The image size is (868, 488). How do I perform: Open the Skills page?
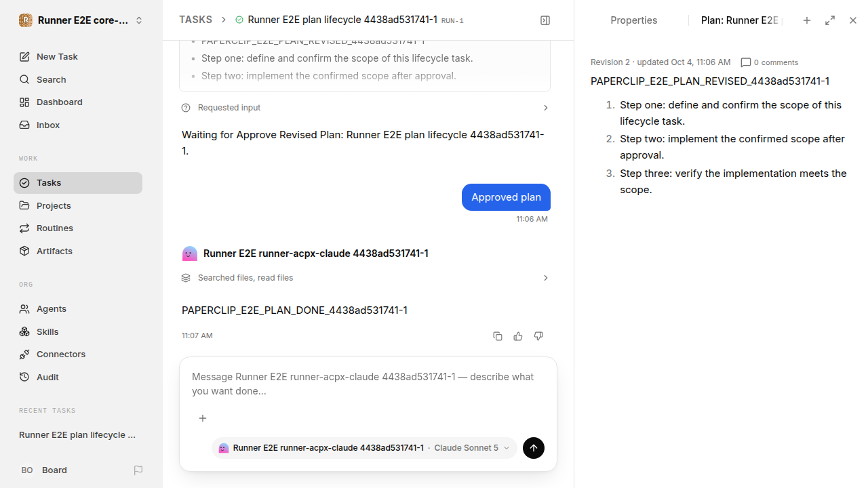[x=78, y=331]
